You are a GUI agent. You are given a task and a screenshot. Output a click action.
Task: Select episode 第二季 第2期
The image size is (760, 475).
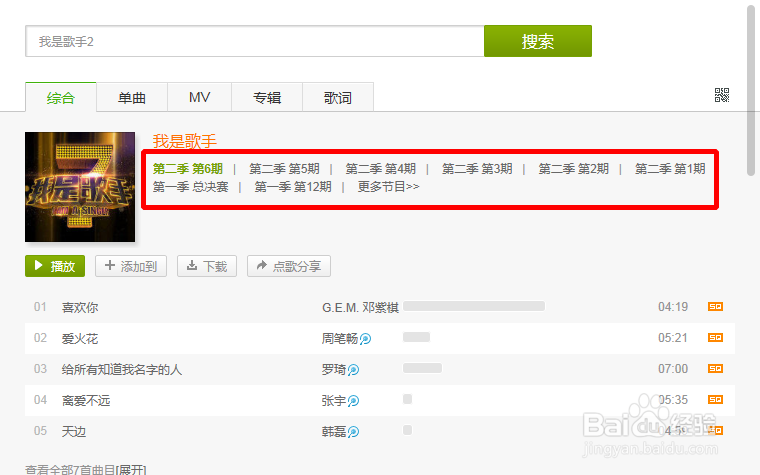573,169
